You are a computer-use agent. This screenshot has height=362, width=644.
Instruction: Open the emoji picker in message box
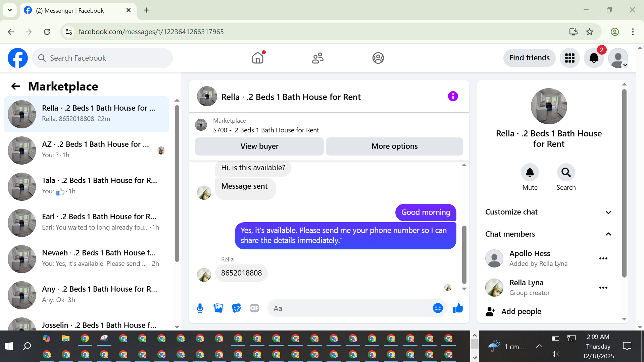point(438,308)
